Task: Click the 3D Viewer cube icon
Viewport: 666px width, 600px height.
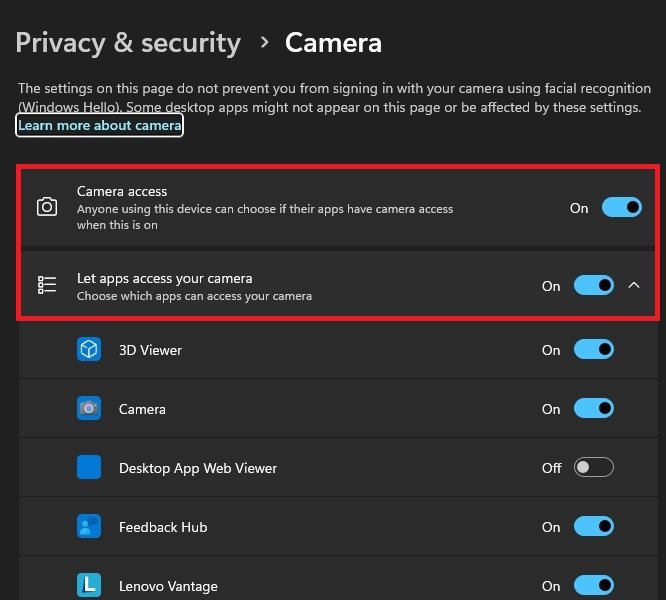Action: [89, 349]
